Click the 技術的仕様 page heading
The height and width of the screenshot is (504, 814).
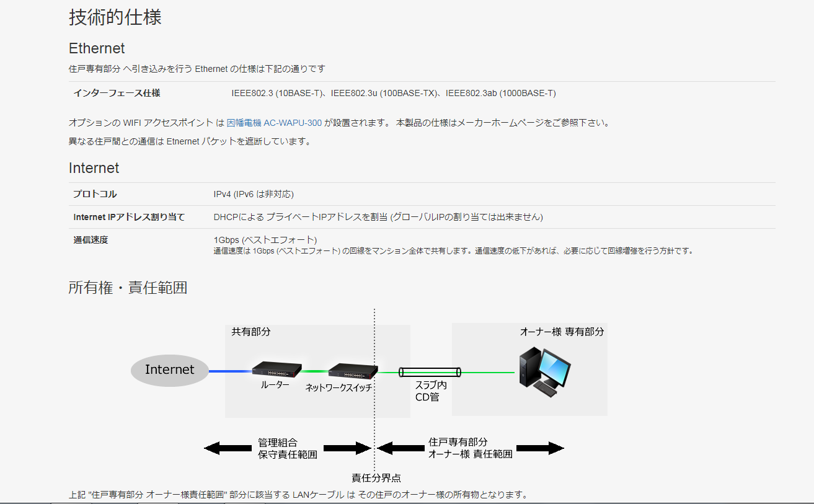115,17
